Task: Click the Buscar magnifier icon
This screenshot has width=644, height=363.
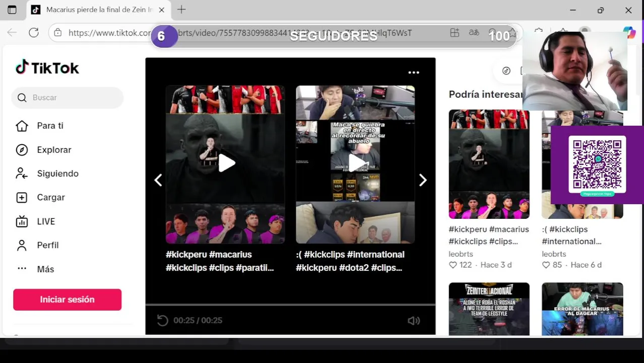Action: coord(22,98)
